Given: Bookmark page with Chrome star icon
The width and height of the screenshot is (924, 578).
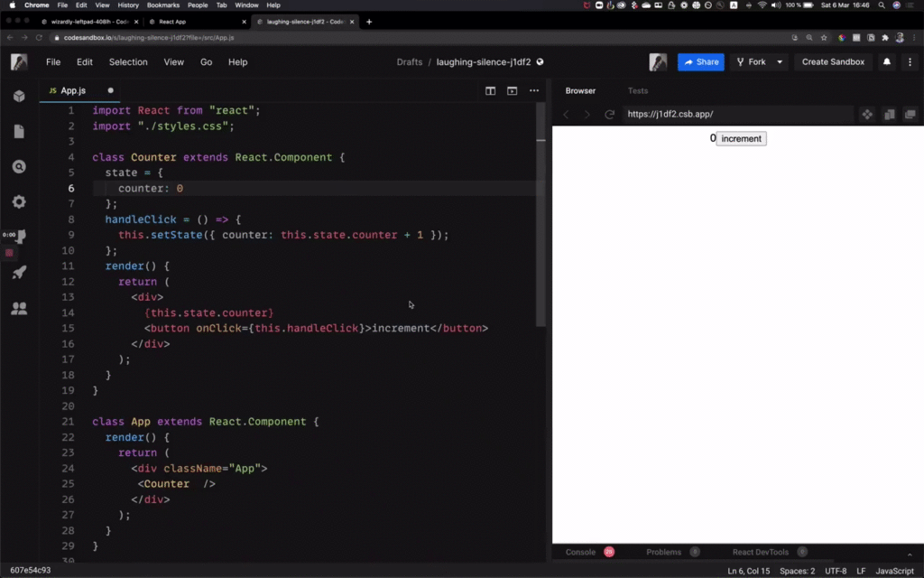Looking at the screenshot, I should point(824,38).
